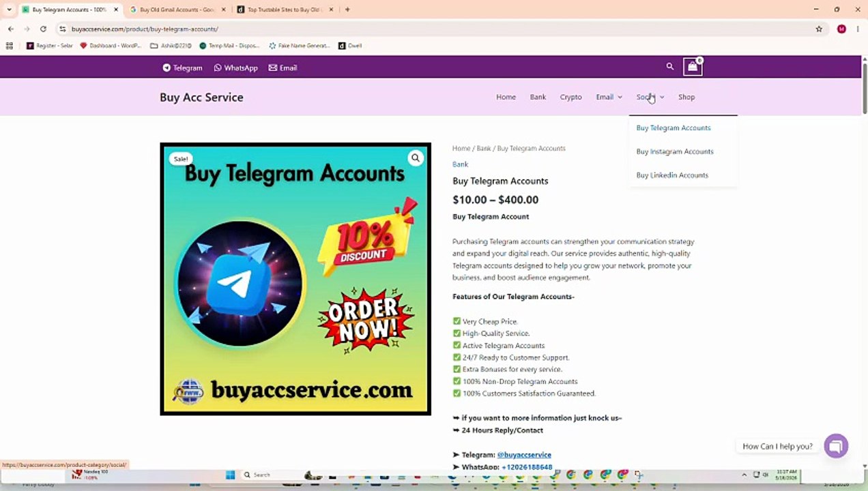Click the Bank breadcrumb link
Viewport: 868px width, 491px height.
click(483, 148)
